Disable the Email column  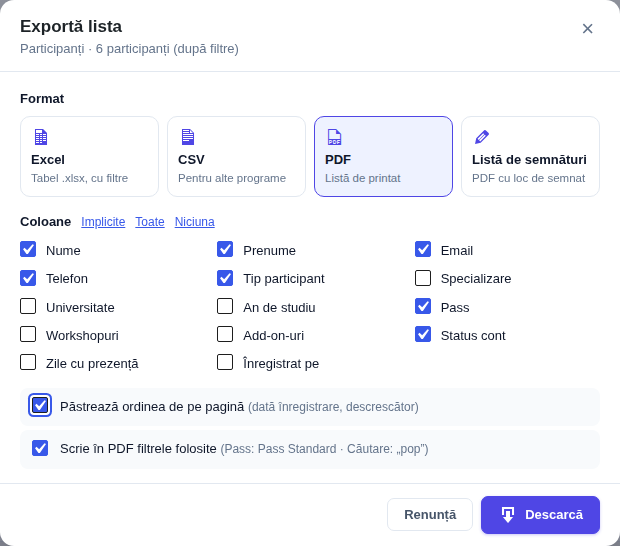(423, 249)
